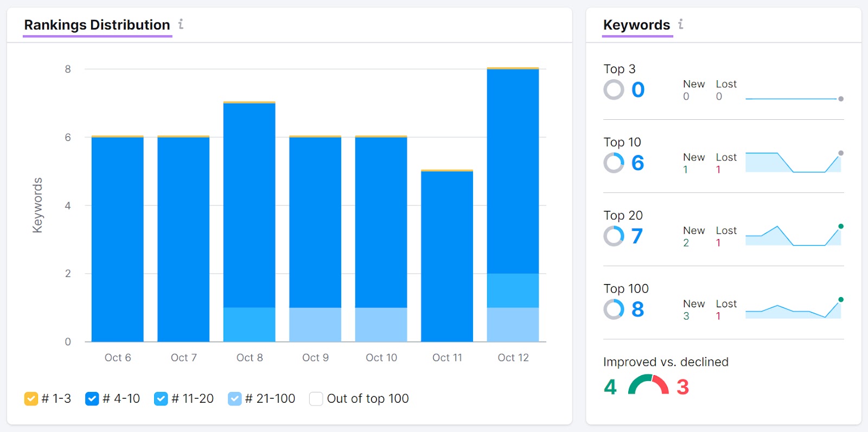Viewport: 868px width, 432px height.
Task: Click the Top 20 donut progress icon
Action: tap(614, 236)
